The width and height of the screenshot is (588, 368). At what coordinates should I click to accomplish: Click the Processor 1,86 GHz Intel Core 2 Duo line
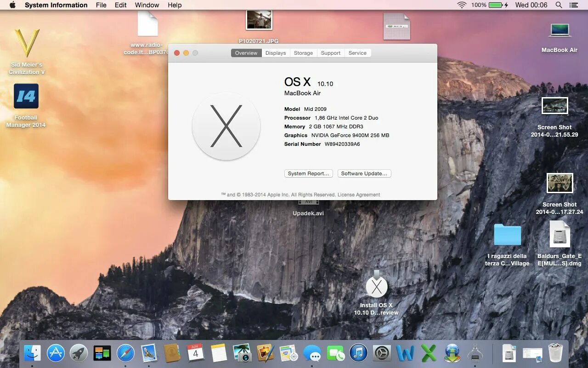tap(331, 118)
